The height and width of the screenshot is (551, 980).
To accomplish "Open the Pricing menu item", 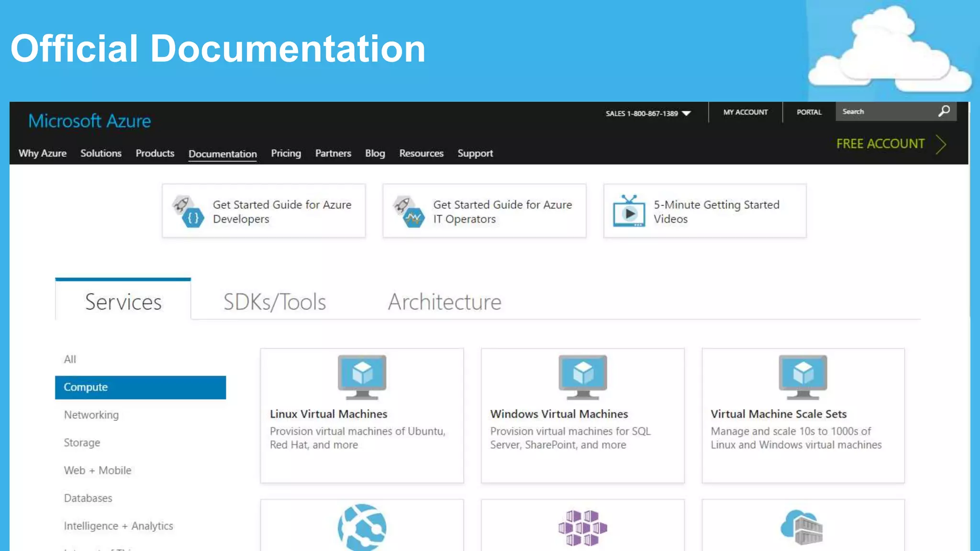I will (x=286, y=153).
